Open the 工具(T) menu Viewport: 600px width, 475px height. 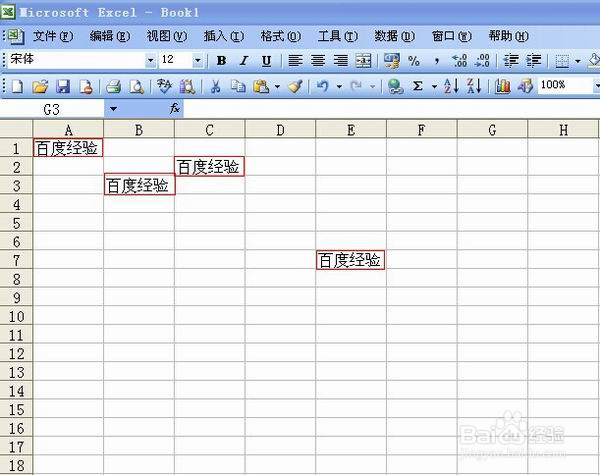[x=338, y=36]
